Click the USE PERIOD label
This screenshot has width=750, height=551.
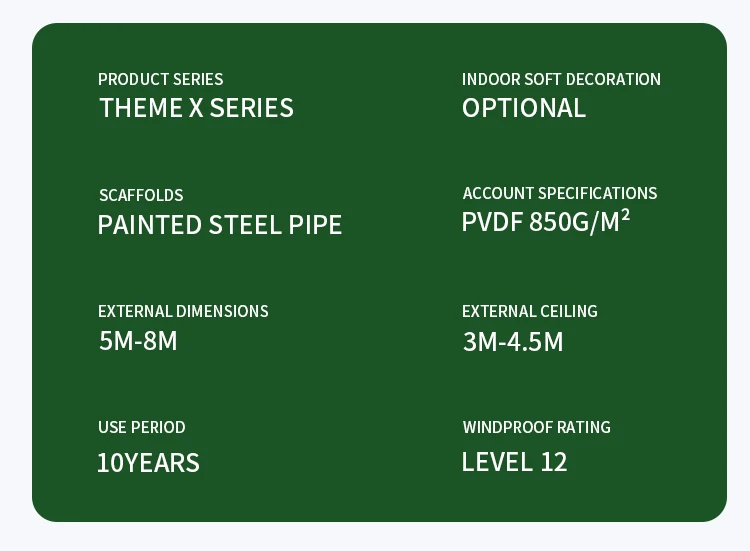click(x=142, y=427)
